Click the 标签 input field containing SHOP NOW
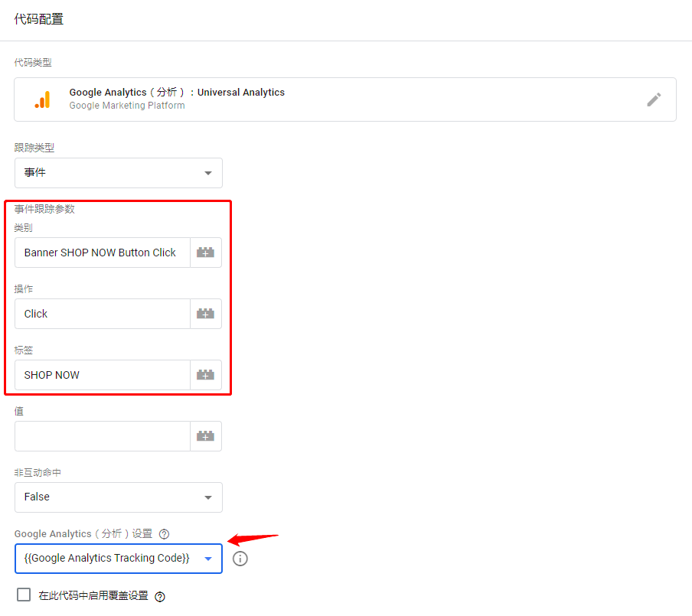The image size is (692, 616). click(103, 375)
